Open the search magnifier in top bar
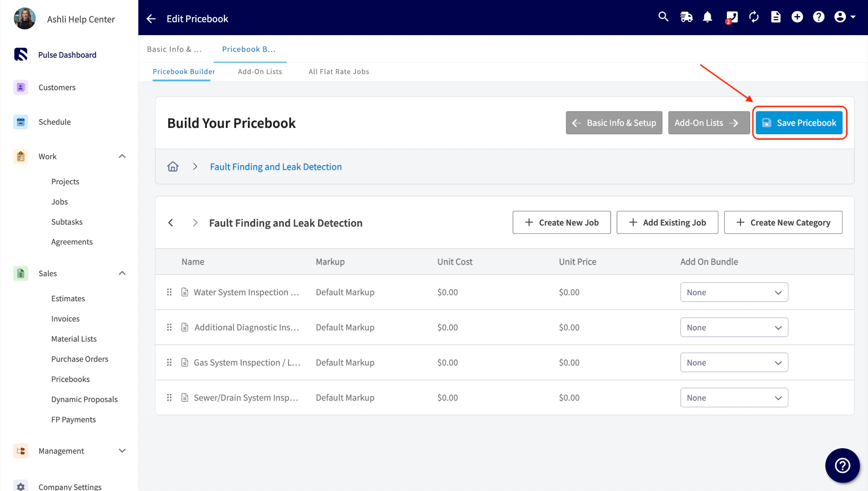The width and height of the screenshot is (868, 491). pos(663,17)
